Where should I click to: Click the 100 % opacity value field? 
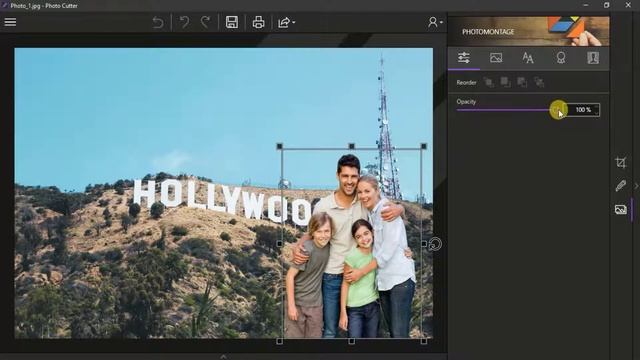pyautogui.click(x=581, y=110)
